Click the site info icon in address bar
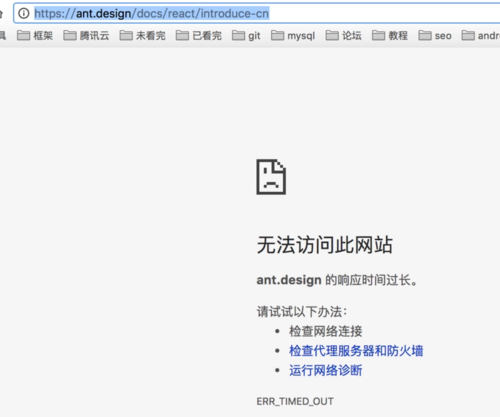 coord(24,13)
